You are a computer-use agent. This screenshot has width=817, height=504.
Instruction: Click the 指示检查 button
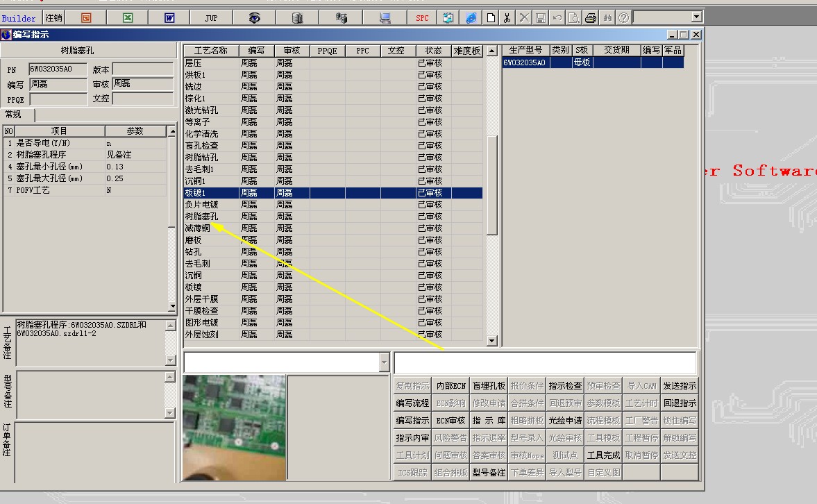pos(565,386)
